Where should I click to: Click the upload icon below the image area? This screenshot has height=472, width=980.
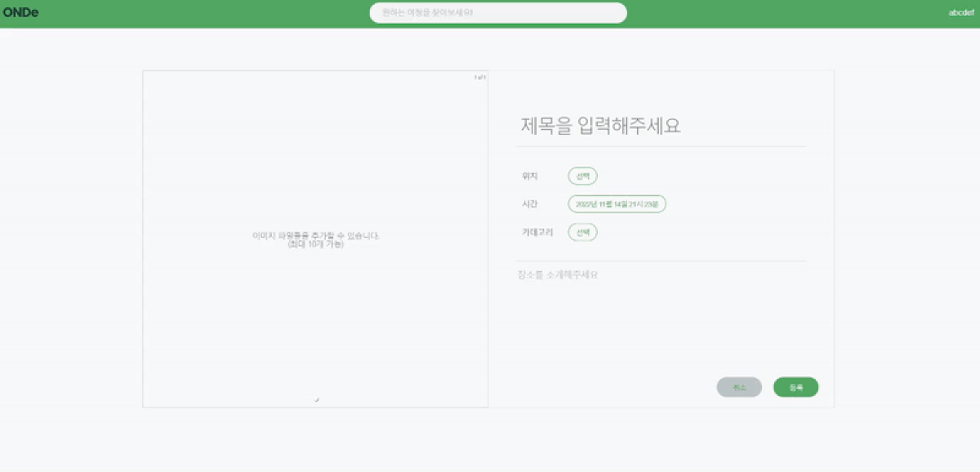click(x=315, y=399)
